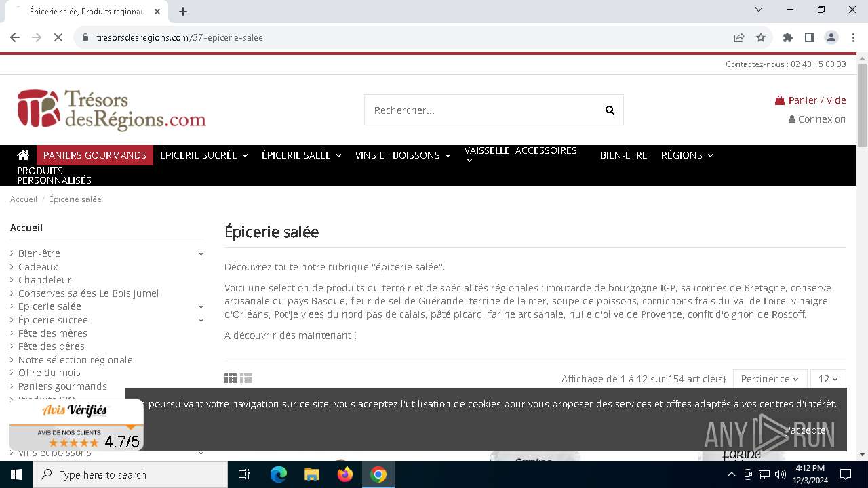Open Offre du mois category
Image resolution: width=868 pixels, height=488 pixels.
pyautogui.click(x=50, y=373)
